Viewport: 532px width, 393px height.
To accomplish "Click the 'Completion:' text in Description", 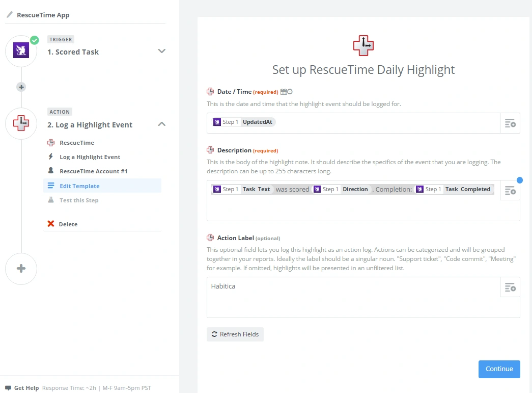I will coord(394,190).
